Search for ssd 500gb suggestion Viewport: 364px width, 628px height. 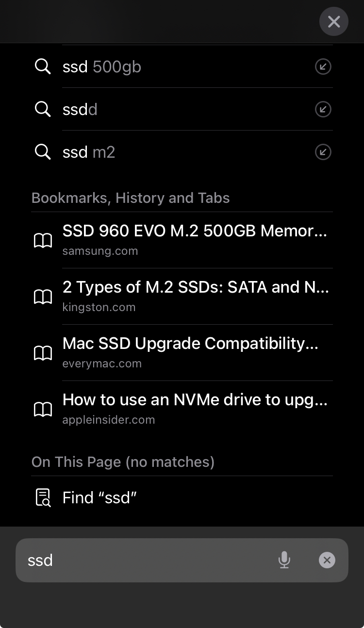pyautogui.click(x=182, y=66)
